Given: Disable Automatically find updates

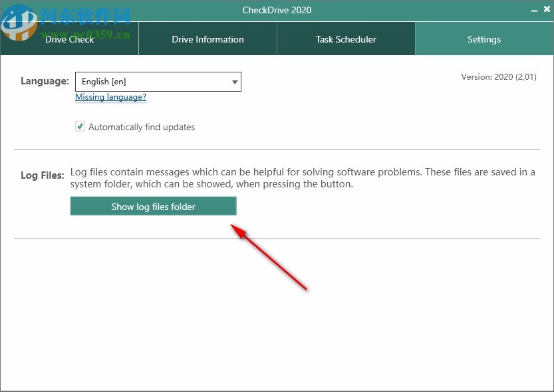Looking at the screenshot, I should point(80,126).
